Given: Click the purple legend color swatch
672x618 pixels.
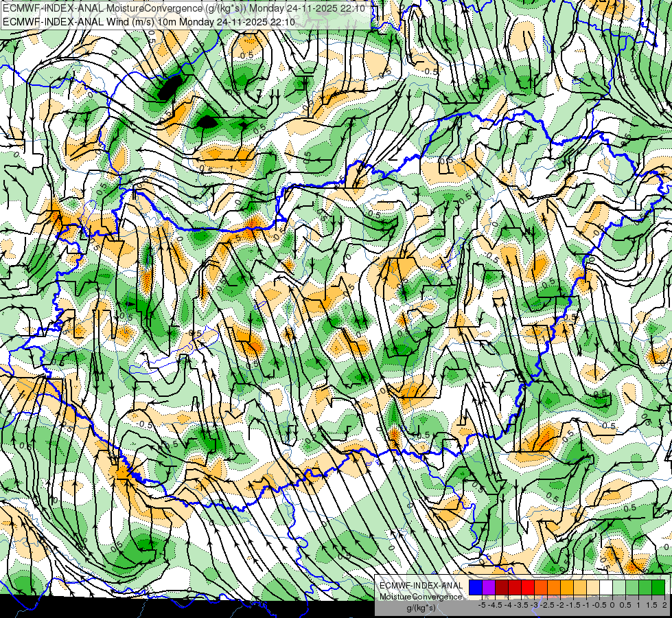Looking at the screenshot, I should click(489, 588).
